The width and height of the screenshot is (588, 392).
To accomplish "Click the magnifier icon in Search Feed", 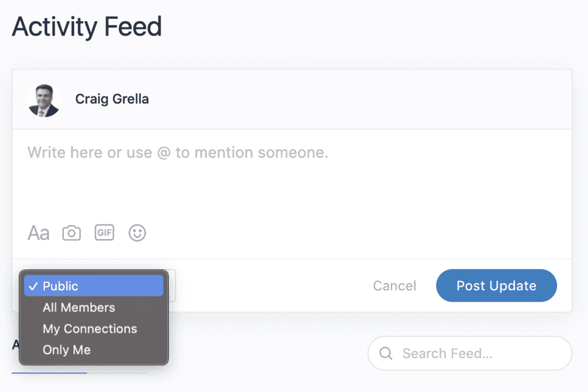I will point(385,353).
